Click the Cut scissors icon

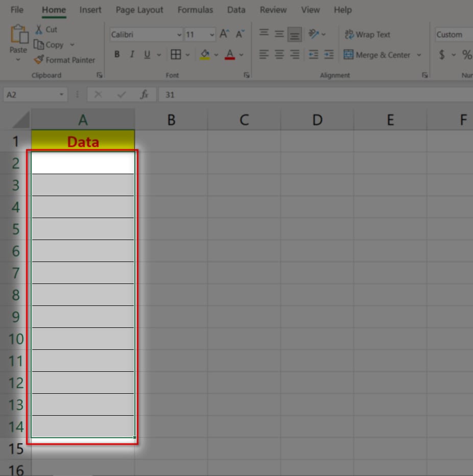click(39, 30)
